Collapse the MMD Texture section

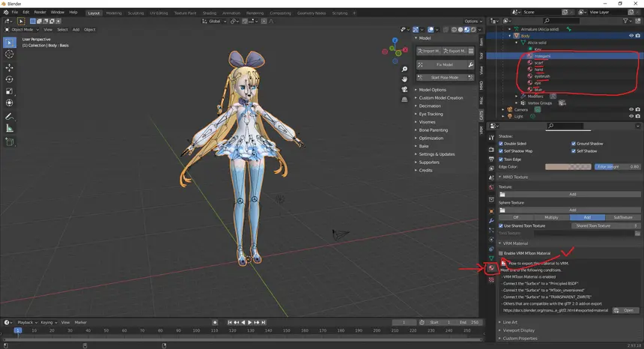pos(515,177)
